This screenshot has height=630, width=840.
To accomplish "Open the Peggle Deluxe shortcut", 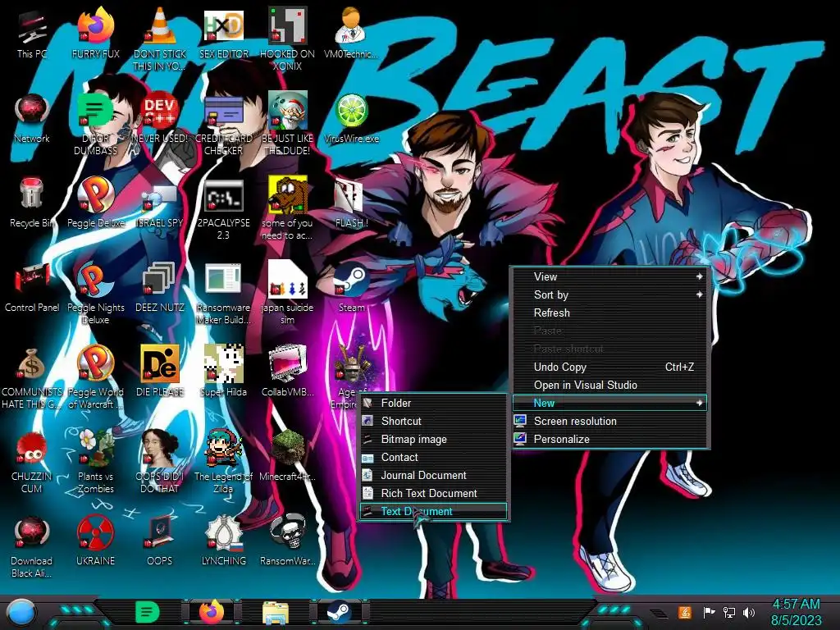I will tap(95, 203).
